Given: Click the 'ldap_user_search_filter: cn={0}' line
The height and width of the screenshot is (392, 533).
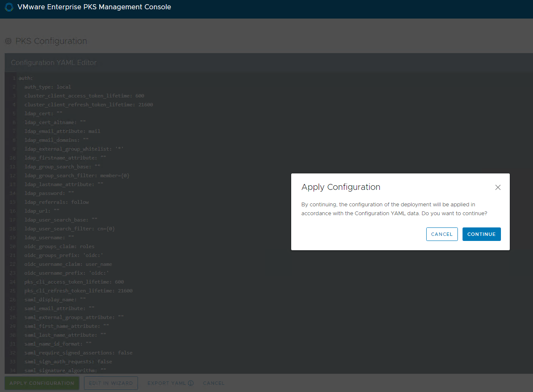Looking at the screenshot, I should [x=70, y=229].
